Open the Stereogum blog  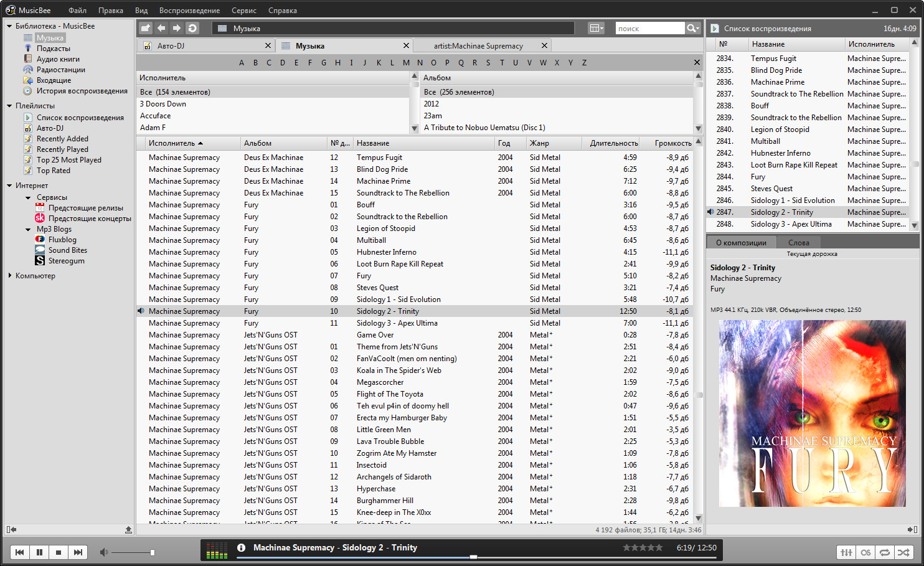tap(66, 261)
